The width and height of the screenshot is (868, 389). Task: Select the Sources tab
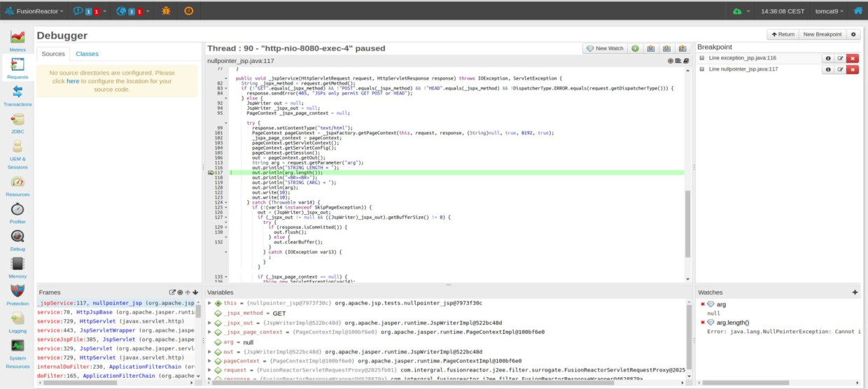pos(53,54)
